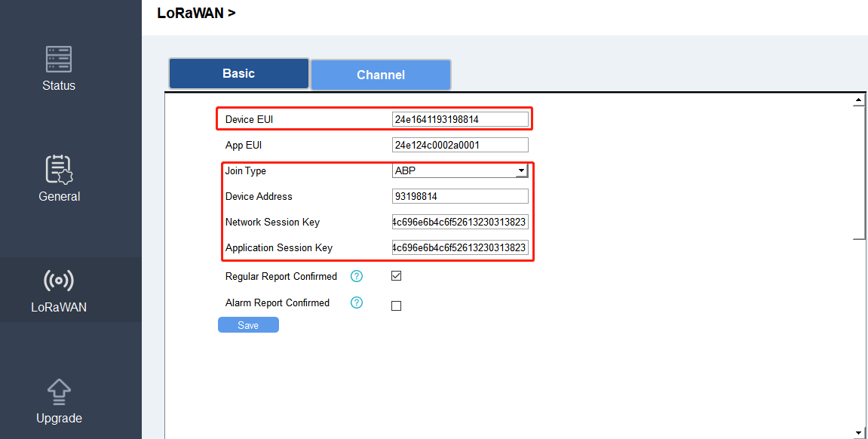The width and height of the screenshot is (868, 439).
Task: Click the App EUI input field
Action: click(460, 145)
